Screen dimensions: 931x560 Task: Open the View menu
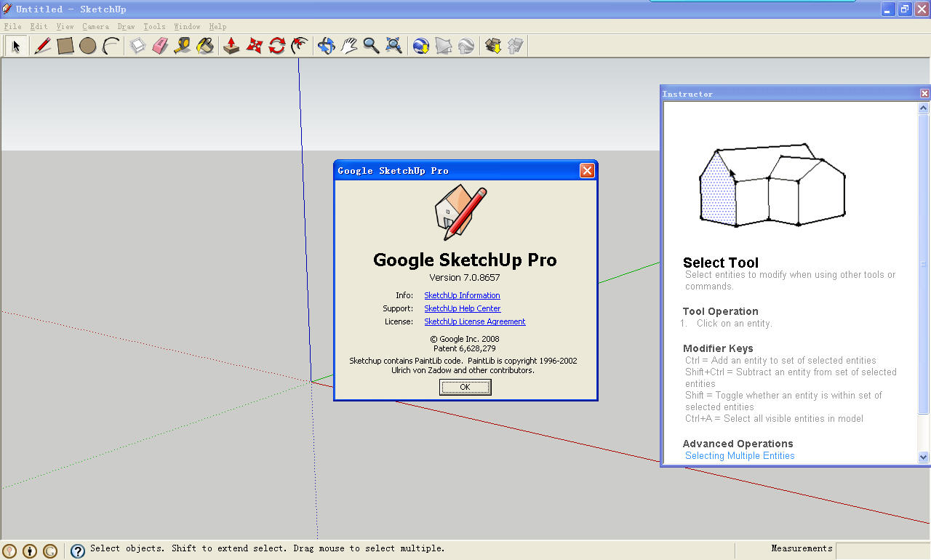(65, 27)
